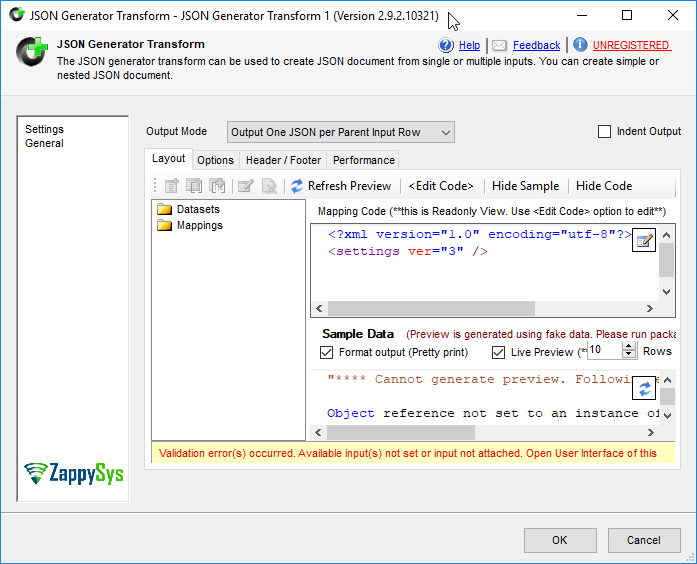
Task: Click the Datasets folder icon
Action: (x=164, y=209)
